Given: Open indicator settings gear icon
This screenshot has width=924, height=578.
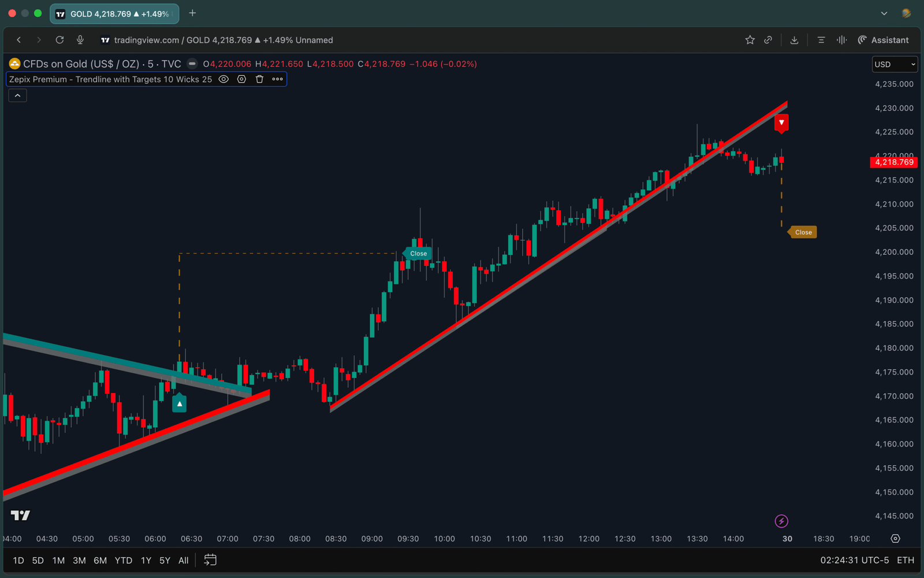Looking at the screenshot, I should (241, 79).
